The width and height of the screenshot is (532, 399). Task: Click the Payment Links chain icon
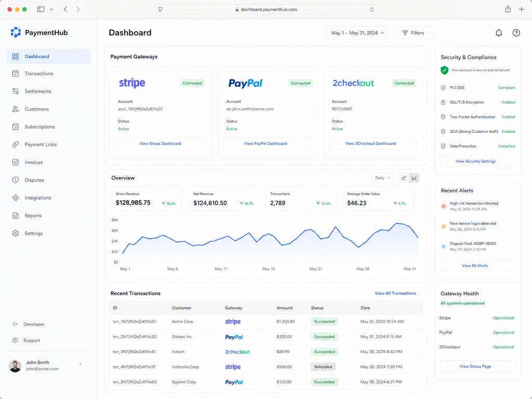(x=15, y=144)
